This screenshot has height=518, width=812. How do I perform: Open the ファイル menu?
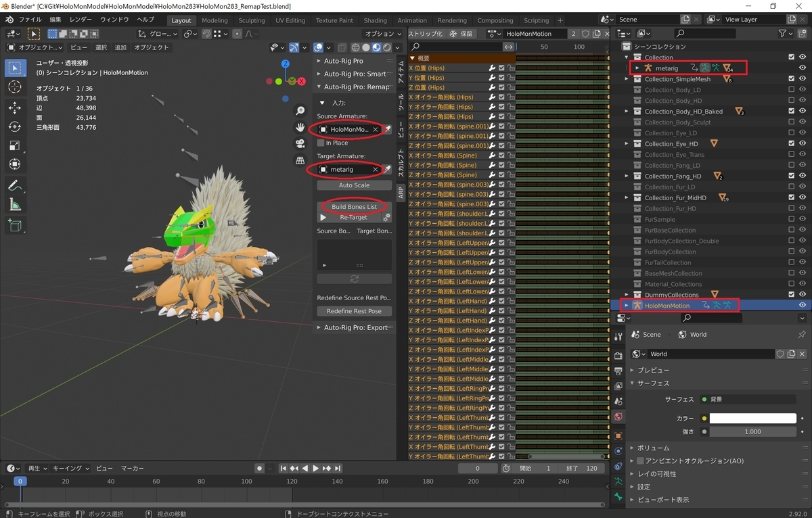30,20
